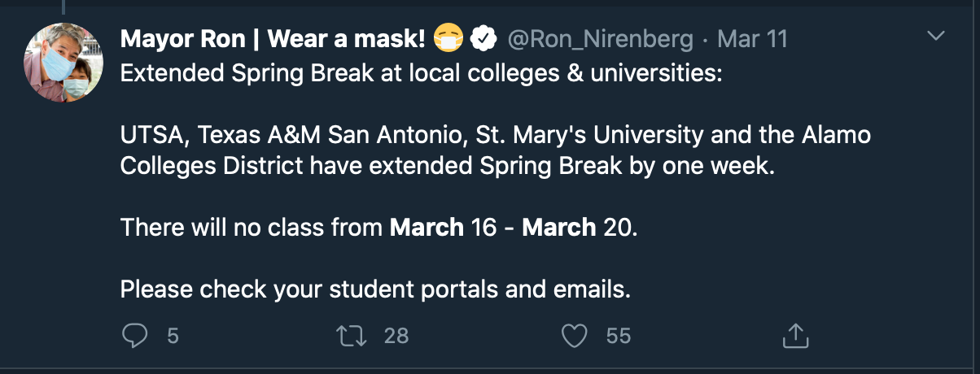The image size is (980, 374).
Task: Visit the @Ron_Nirenberg handle link
Action: pos(601,38)
